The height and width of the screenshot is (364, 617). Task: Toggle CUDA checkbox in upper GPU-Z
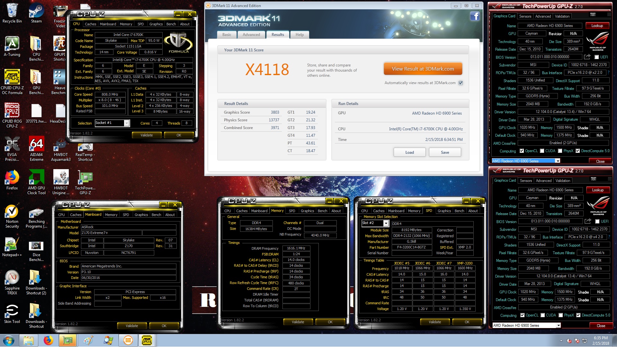click(x=542, y=151)
